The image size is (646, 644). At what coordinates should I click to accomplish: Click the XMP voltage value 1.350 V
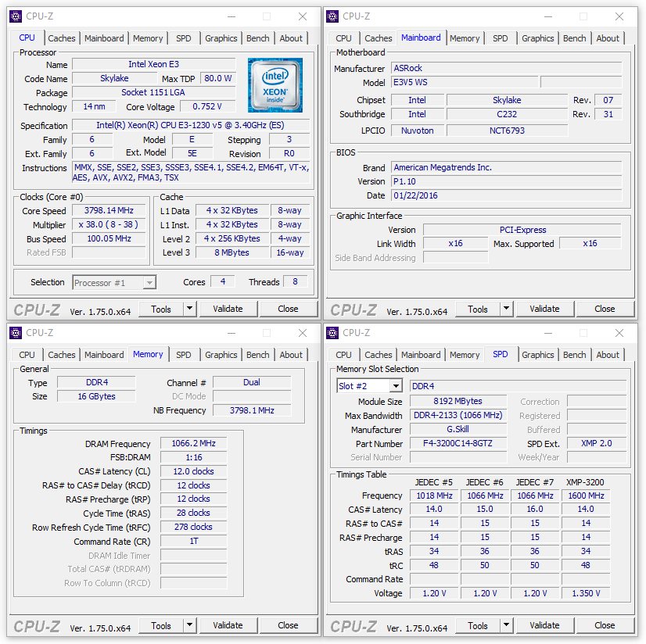(586, 593)
